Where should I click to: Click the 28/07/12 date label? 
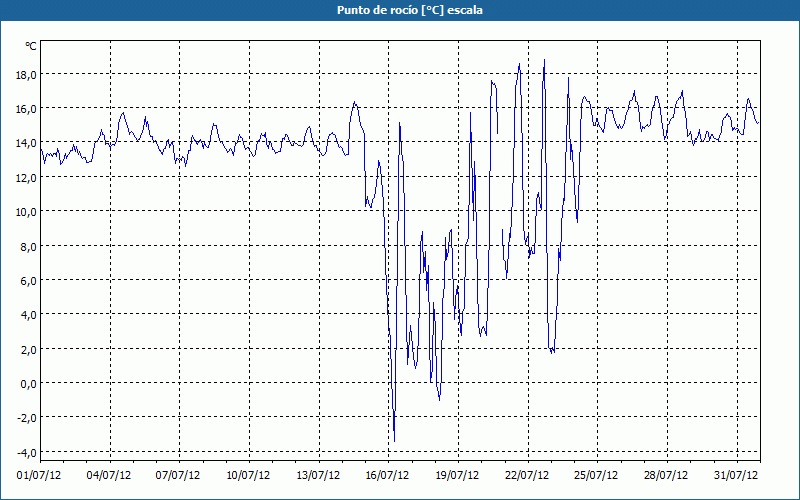click(x=666, y=475)
